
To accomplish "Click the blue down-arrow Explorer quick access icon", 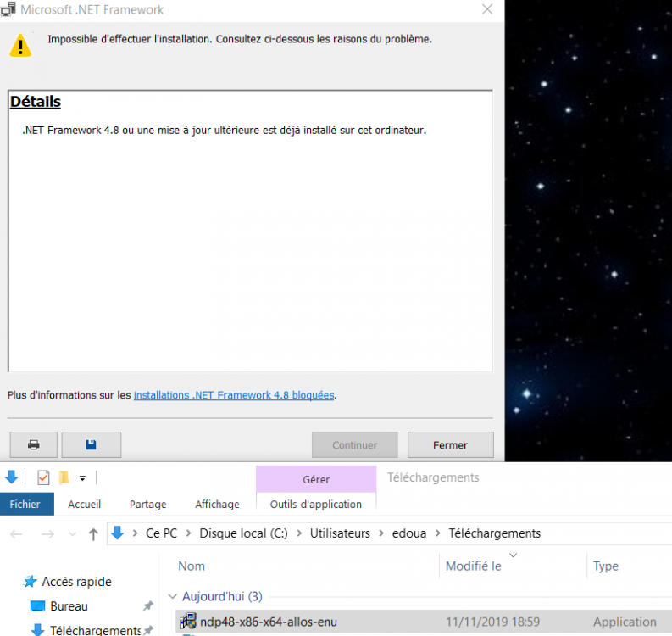I will (12, 477).
